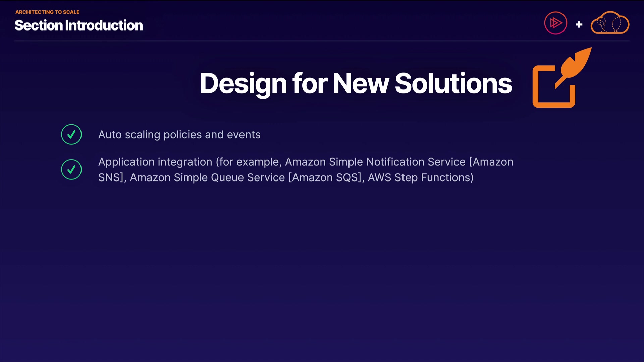Image resolution: width=644 pixels, height=362 pixels.
Task: Click the Pluralsight play logo icon
Action: [x=555, y=23]
